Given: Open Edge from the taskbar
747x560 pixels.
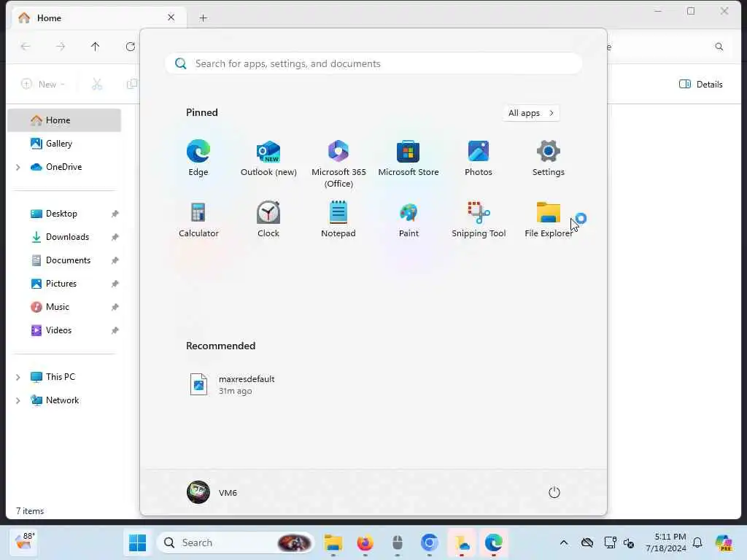Looking at the screenshot, I should coord(494,542).
